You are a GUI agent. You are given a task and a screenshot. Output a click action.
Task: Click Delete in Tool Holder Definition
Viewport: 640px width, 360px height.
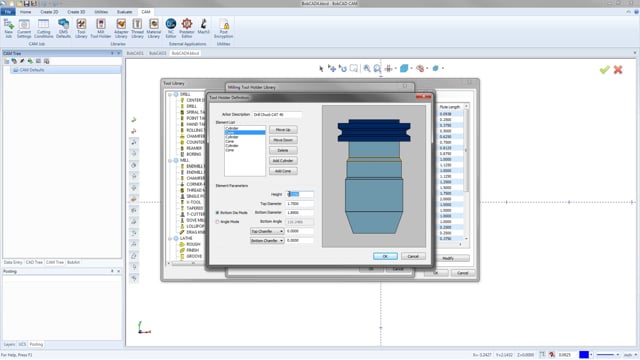pos(283,150)
